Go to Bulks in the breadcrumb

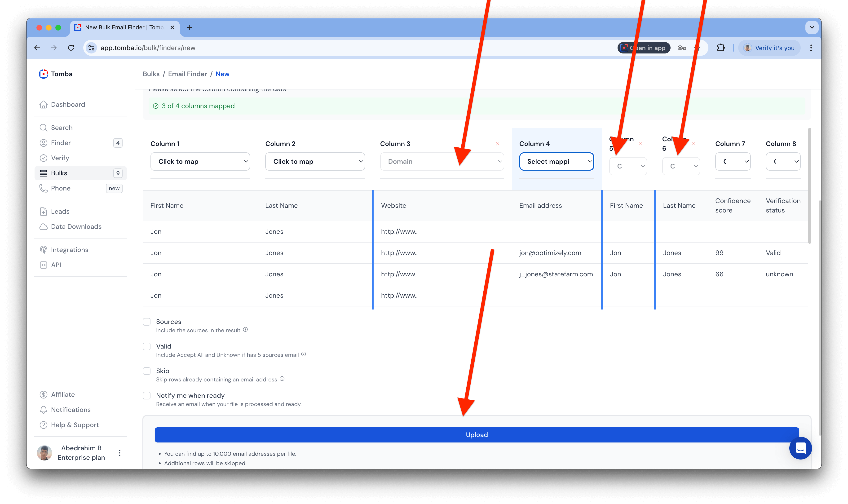pos(151,74)
